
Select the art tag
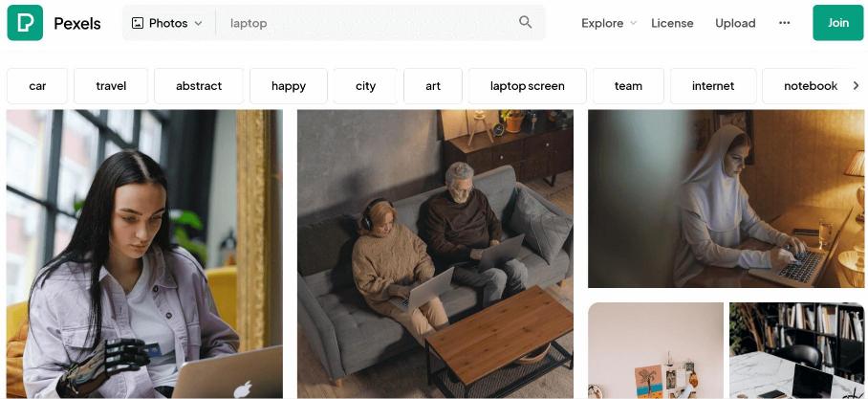tap(433, 86)
